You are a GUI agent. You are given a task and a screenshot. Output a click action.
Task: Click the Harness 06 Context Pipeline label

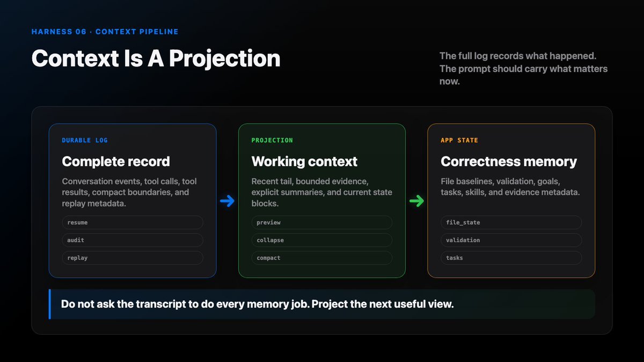(x=105, y=32)
